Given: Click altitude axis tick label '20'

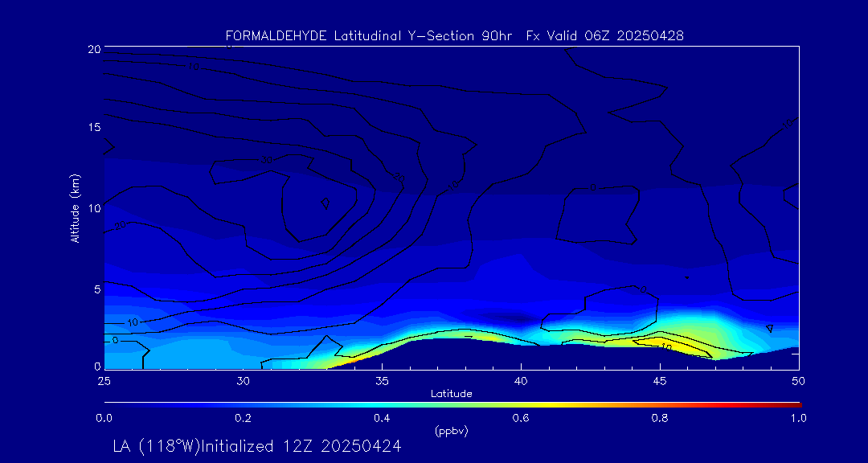Looking at the screenshot, I should pos(94,49).
